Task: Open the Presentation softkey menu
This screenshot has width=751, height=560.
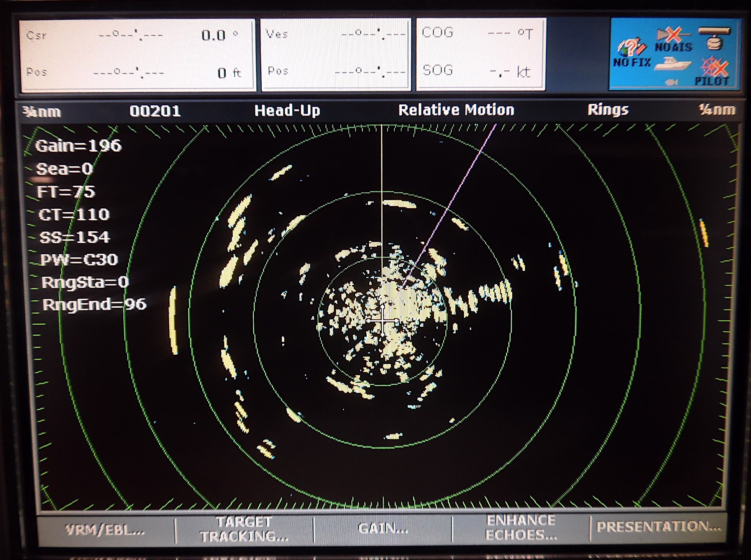Action: (x=658, y=527)
